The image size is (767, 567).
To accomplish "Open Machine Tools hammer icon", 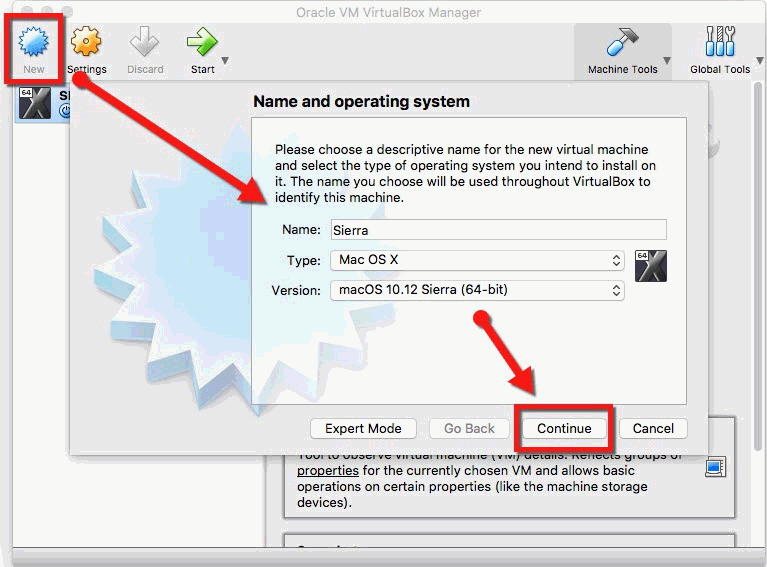I will point(622,41).
